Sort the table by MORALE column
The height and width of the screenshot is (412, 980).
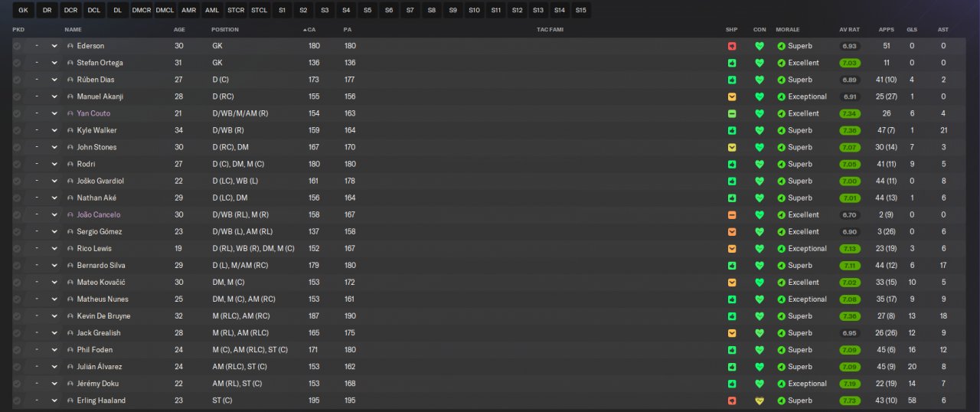[x=787, y=29]
